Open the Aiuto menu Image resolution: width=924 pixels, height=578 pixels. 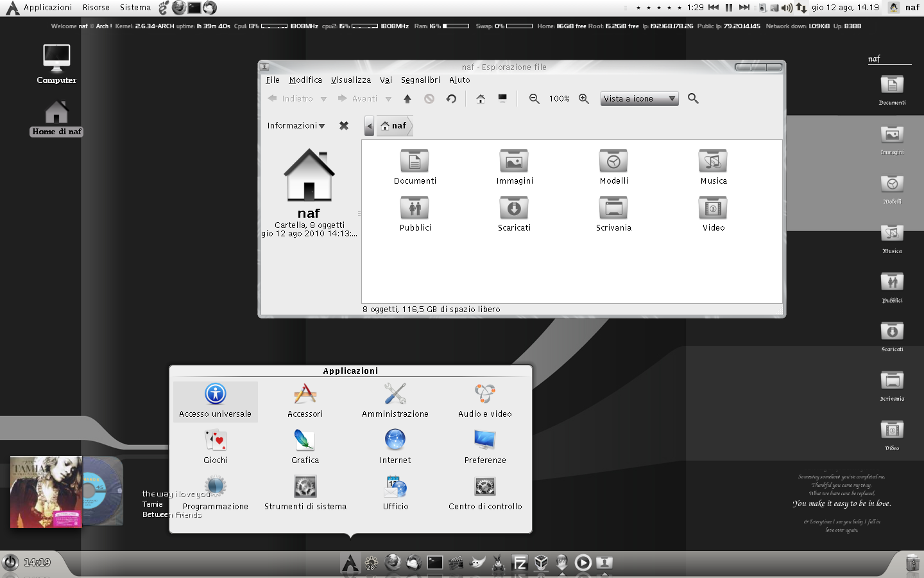click(x=459, y=80)
